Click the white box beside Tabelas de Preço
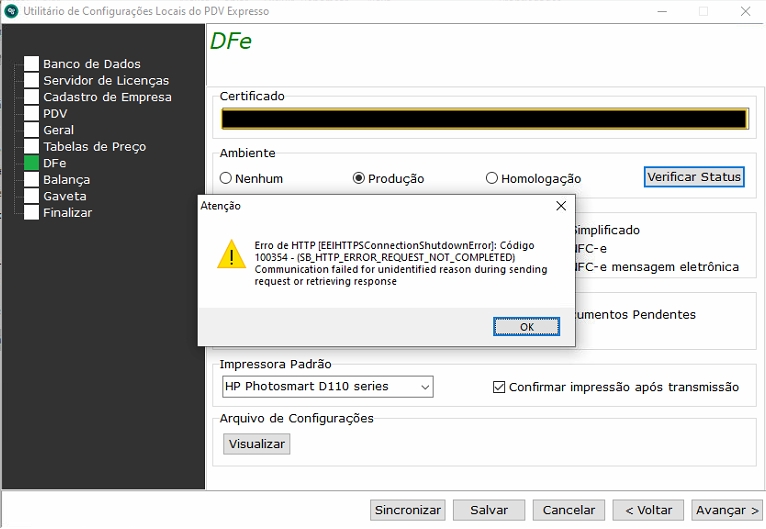The width and height of the screenshot is (766, 529). [x=31, y=146]
